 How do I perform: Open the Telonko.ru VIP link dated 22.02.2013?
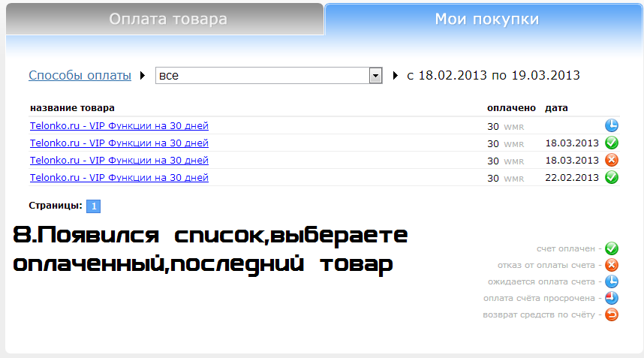click(x=119, y=177)
